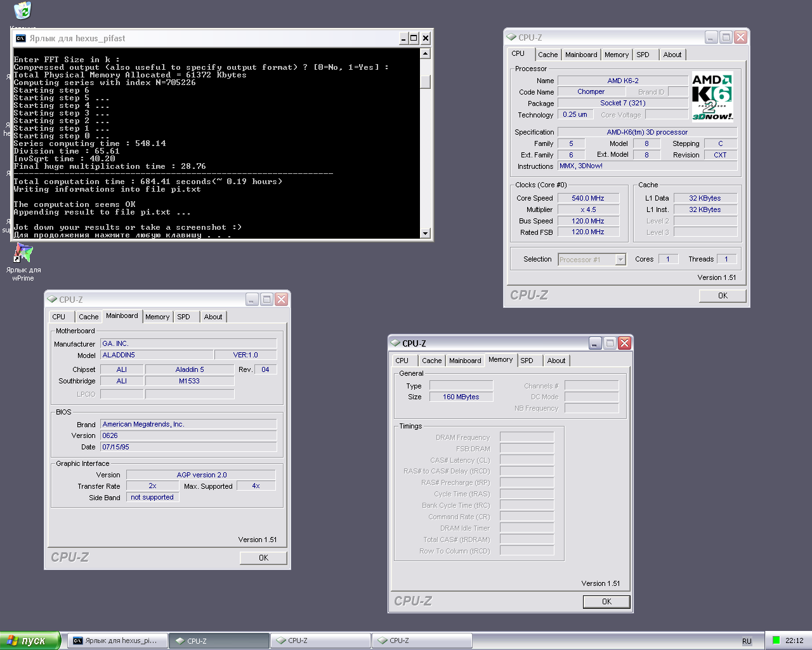The image size is (812, 650).
Task: Click the x 4.5 multiplier value
Action: [x=587, y=209]
